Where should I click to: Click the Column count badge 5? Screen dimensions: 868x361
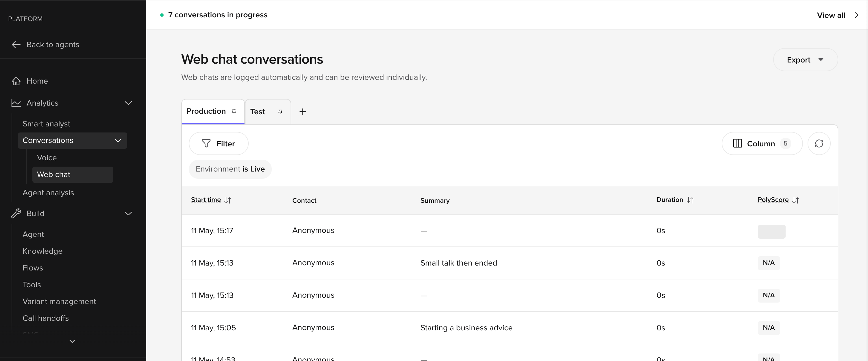(x=785, y=143)
